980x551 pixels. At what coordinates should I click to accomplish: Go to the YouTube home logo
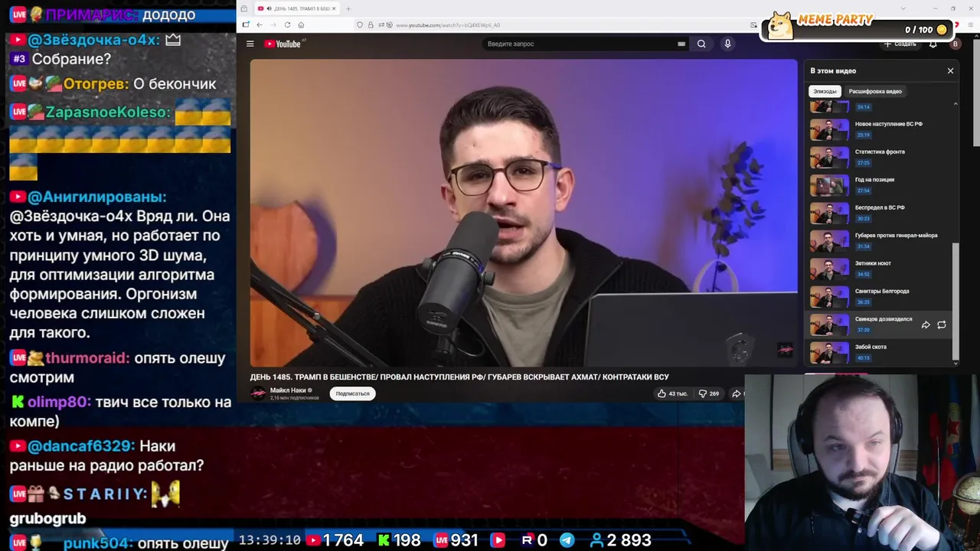(283, 44)
